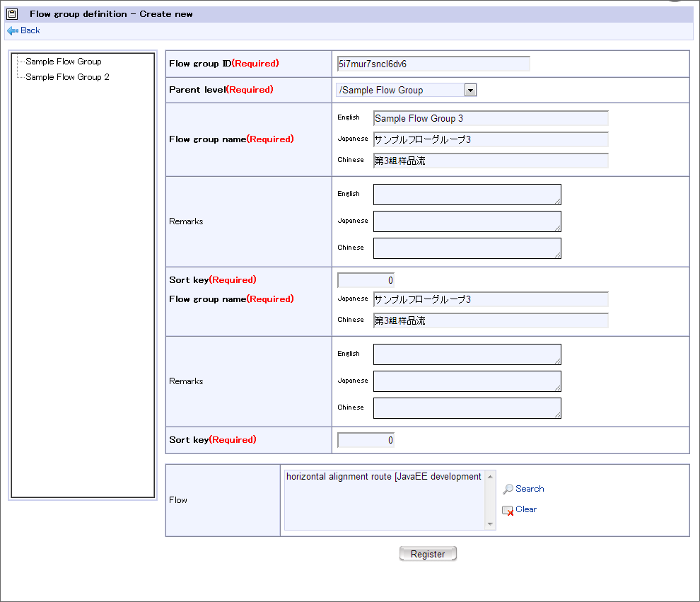Select Sample Flow Group 2 in the tree

(67, 77)
